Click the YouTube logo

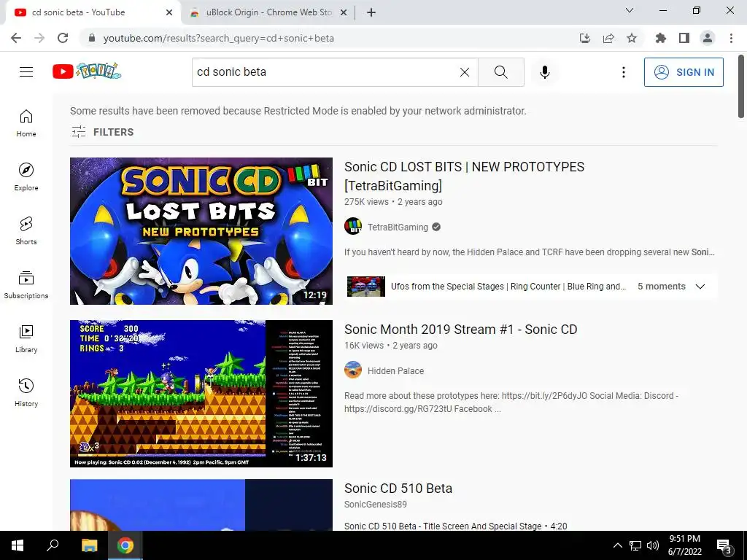[87, 71]
